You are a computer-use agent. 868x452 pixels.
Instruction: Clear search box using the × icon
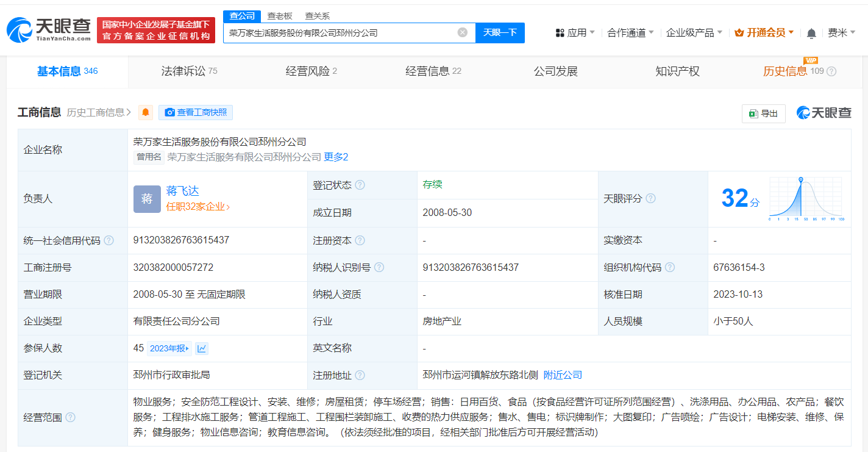click(461, 32)
